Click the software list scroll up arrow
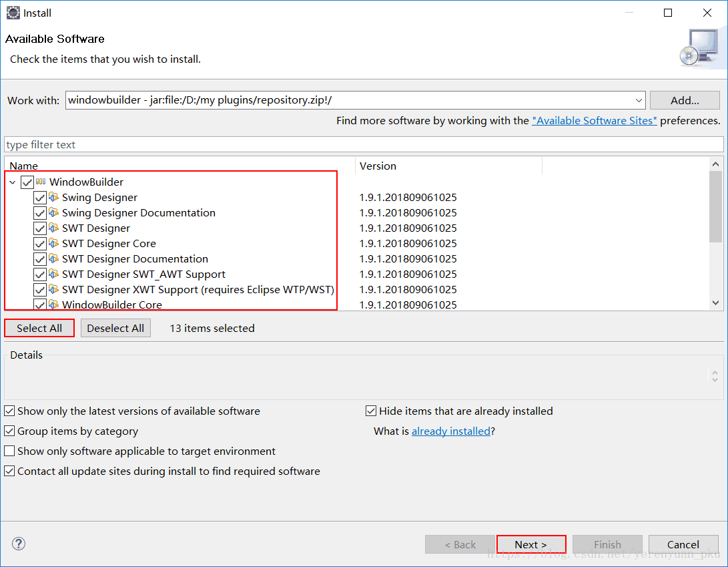This screenshot has width=728, height=567. pyautogui.click(x=715, y=164)
